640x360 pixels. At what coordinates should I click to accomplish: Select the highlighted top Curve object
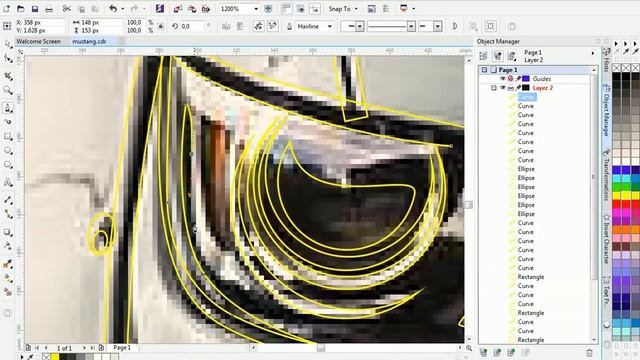tap(526, 97)
